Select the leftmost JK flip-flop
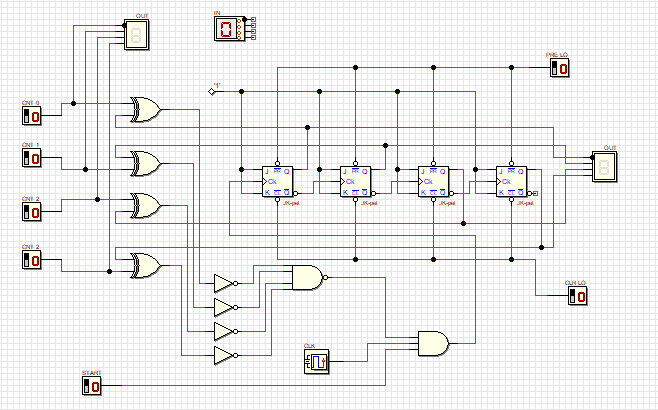 [x=275, y=181]
